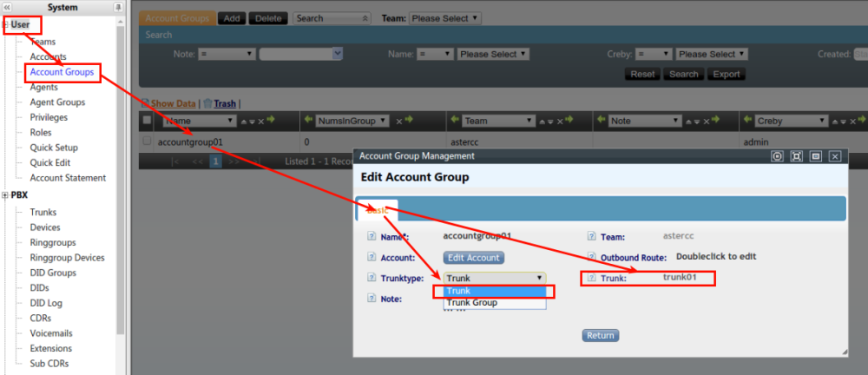Open the Team 'Please Select' dropdown in toolbar
The height and width of the screenshot is (375, 868).
tap(444, 17)
